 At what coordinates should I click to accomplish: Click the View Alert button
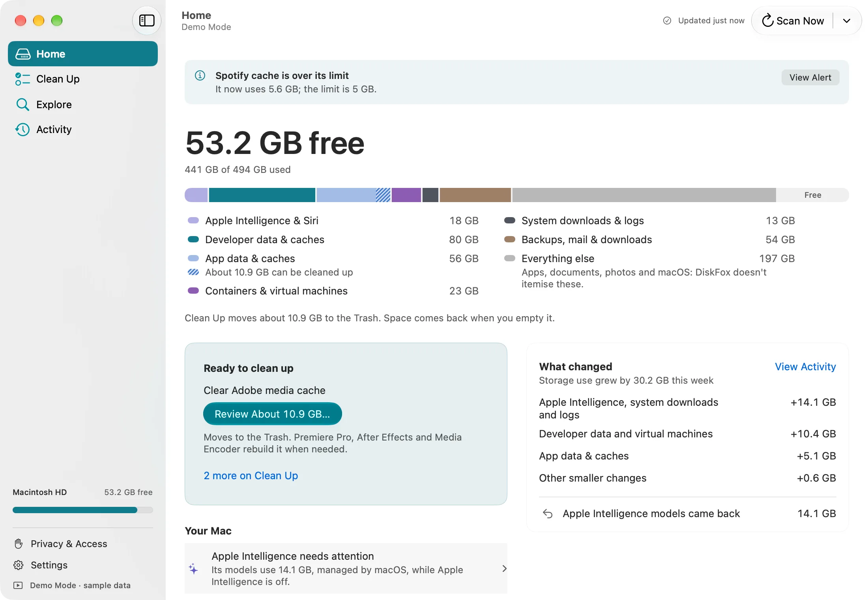810,77
